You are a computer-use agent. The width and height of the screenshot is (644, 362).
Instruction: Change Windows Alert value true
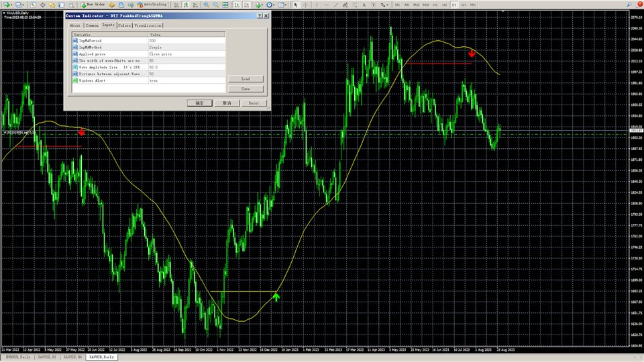[x=186, y=80]
